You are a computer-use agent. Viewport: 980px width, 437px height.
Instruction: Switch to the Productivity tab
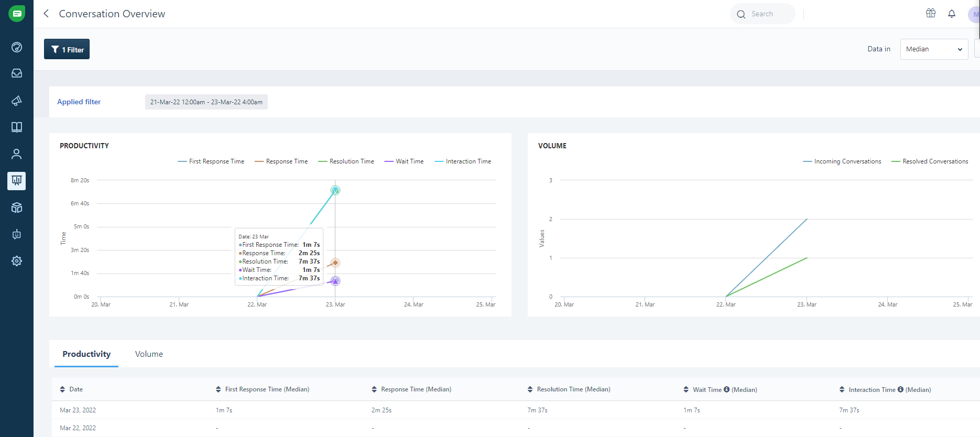pos(86,354)
